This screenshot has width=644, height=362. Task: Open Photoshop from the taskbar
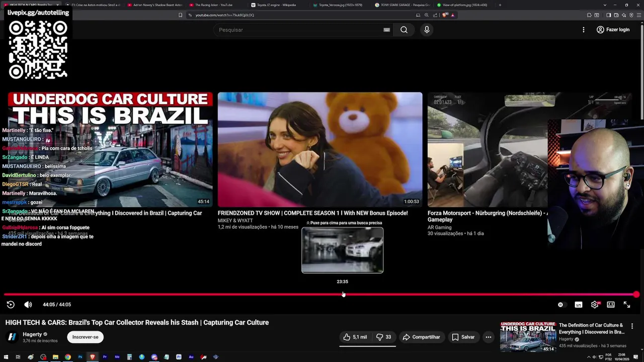coord(80,357)
